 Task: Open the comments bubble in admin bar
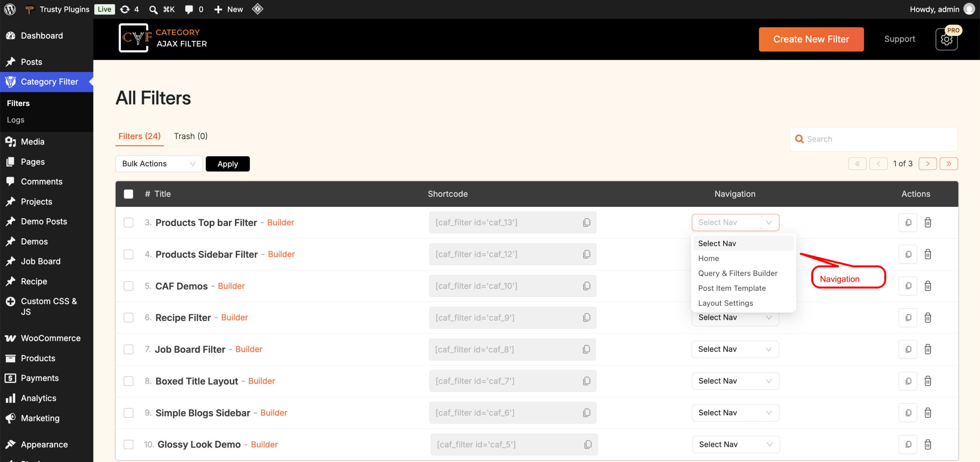pos(194,9)
